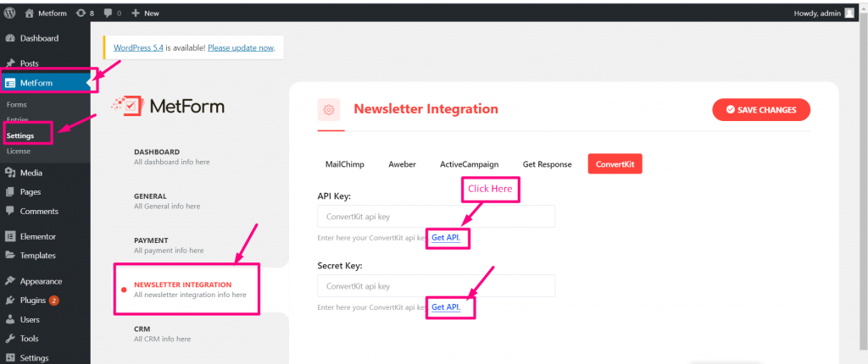Click the Appearance brush icon
This screenshot has height=364, width=868.
tap(10, 281)
